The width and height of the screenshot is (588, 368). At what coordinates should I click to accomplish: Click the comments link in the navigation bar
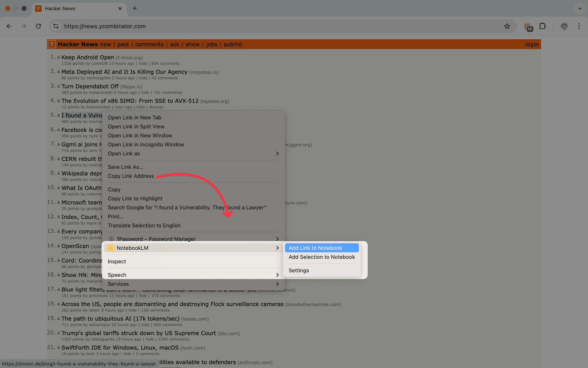[x=149, y=44]
